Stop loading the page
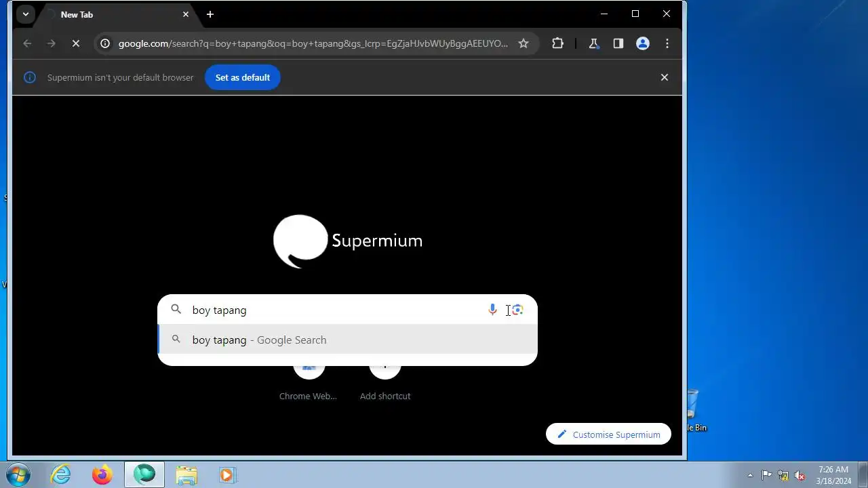 (x=76, y=43)
